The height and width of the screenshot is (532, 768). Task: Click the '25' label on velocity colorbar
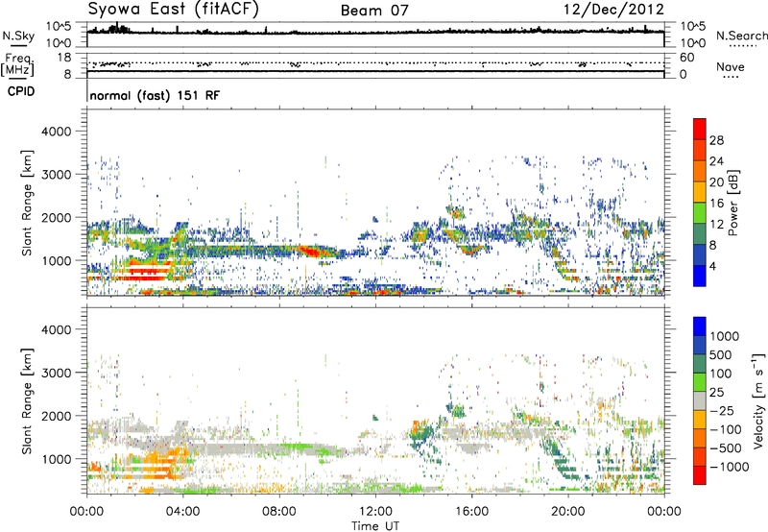(717, 392)
